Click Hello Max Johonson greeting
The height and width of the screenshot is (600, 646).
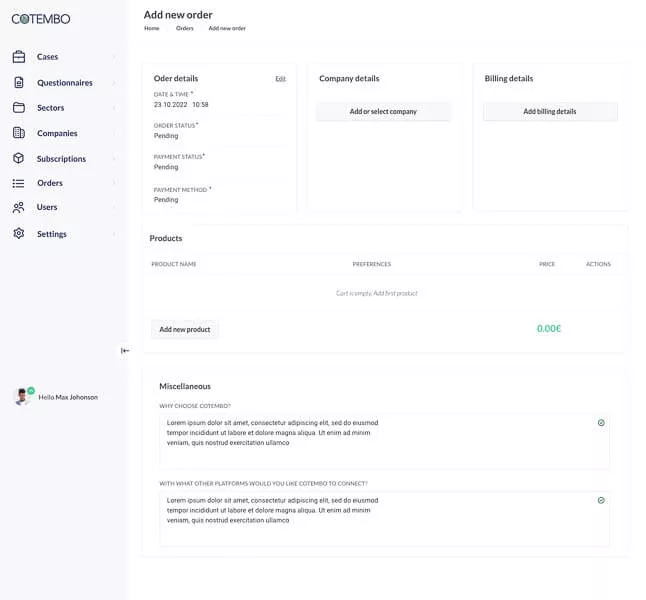pyautogui.click(x=68, y=397)
